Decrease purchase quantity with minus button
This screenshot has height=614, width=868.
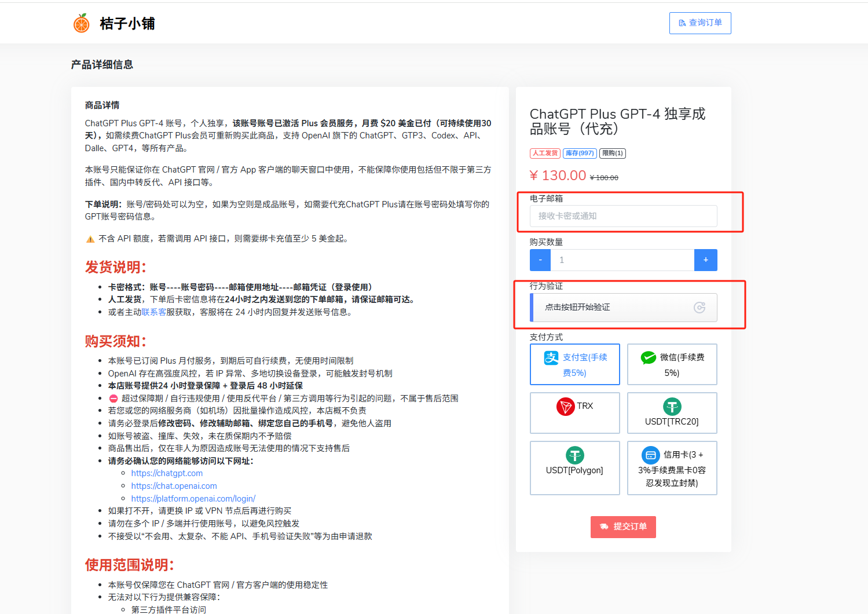[540, 260]
